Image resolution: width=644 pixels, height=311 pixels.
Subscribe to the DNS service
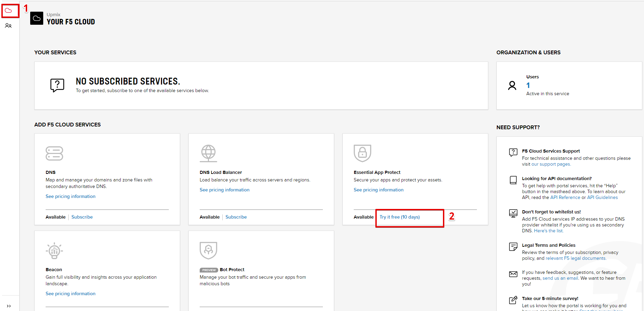pos(82,217)
